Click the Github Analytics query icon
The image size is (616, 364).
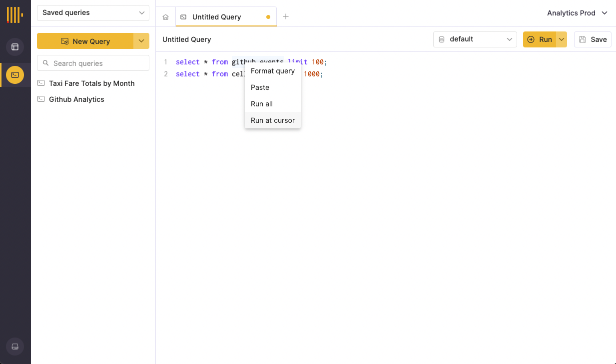point(41,99)
